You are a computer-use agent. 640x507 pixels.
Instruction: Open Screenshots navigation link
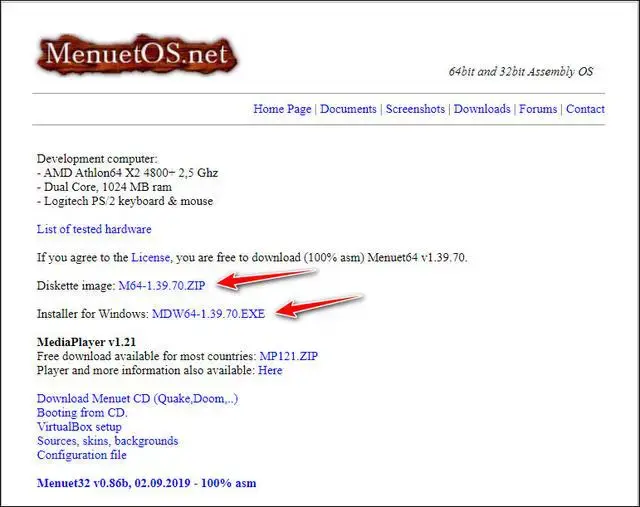point(415,109)
